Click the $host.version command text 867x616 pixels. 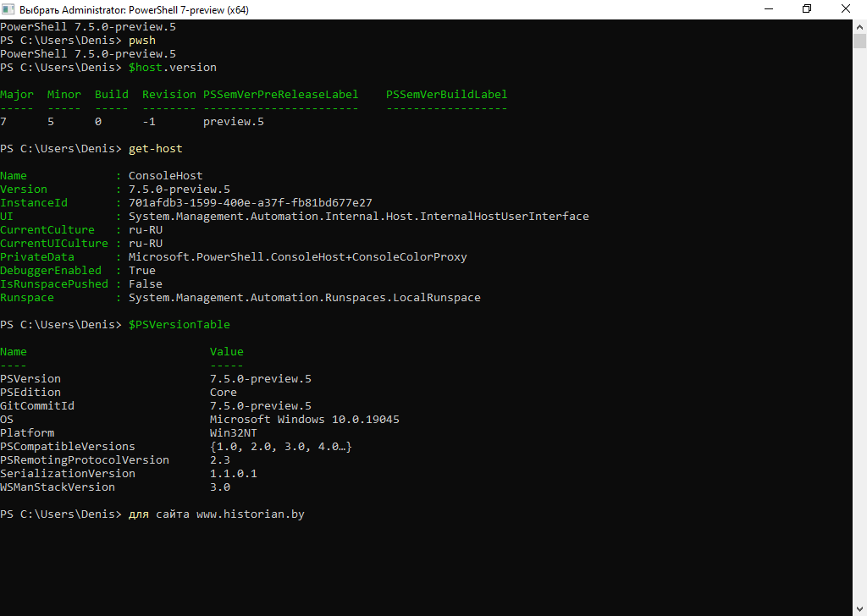pos(172,68)
